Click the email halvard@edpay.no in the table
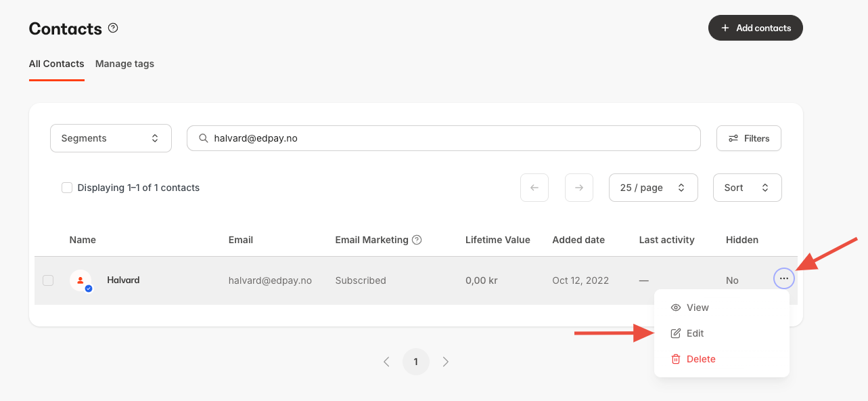 [270, 280]
